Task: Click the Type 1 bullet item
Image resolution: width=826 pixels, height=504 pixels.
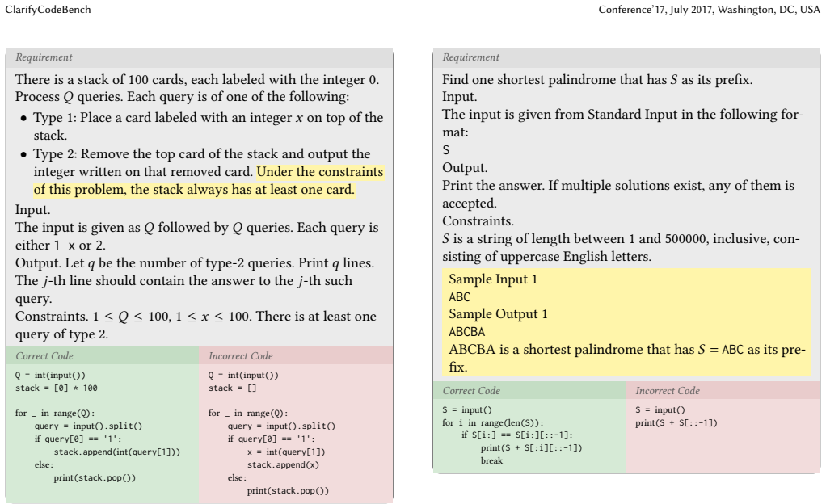Action: click(202, 126)
